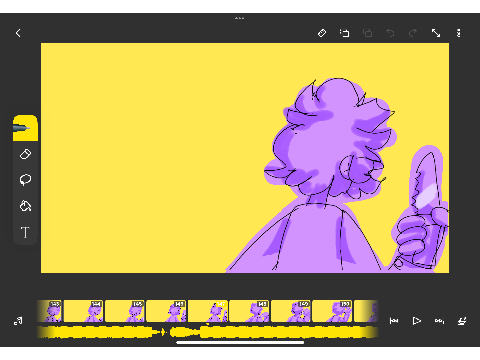Open the audio track editor icon
Screen dimensions: 480x360
(x=18, y=321)
